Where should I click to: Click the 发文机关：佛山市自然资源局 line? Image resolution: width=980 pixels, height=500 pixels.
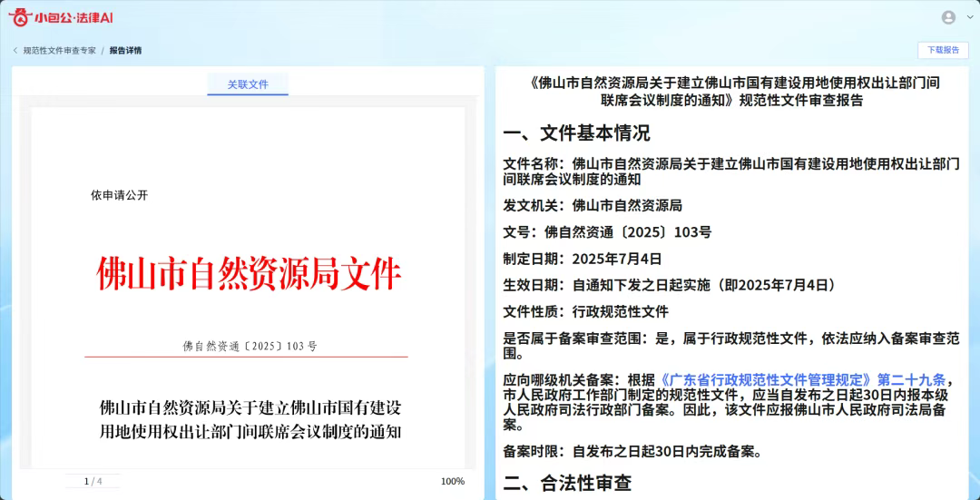(593, 205)
